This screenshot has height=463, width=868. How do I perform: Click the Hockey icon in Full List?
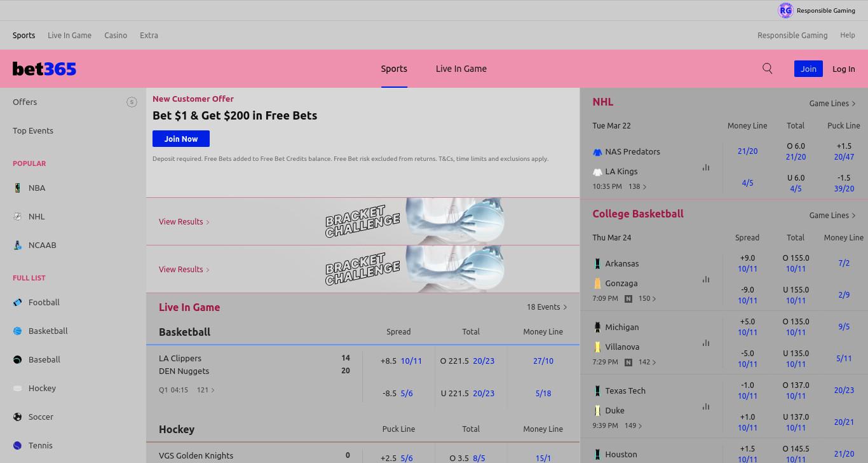[x=18, y=388]
